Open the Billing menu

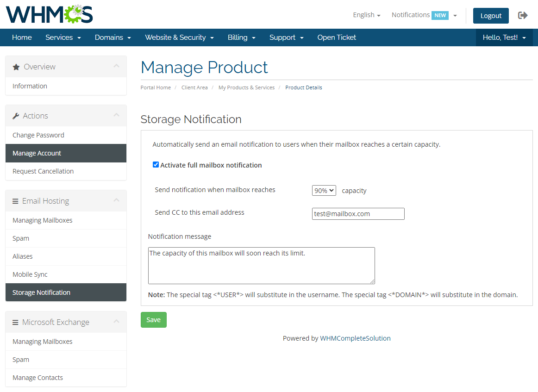242,37
